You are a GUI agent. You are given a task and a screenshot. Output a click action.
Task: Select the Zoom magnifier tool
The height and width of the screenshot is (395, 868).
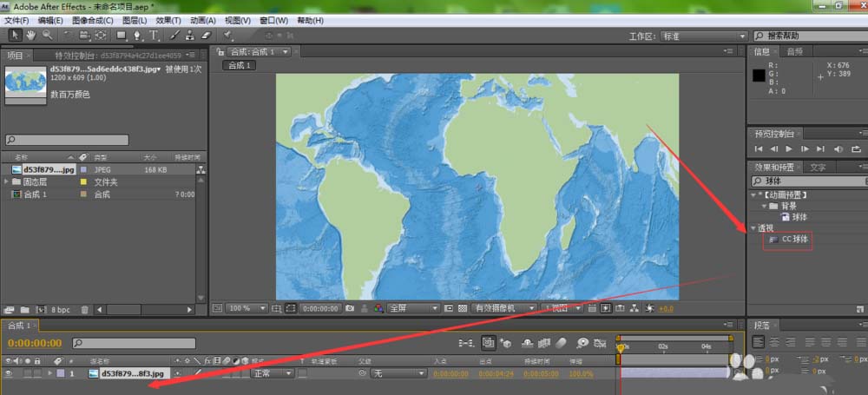48,35
